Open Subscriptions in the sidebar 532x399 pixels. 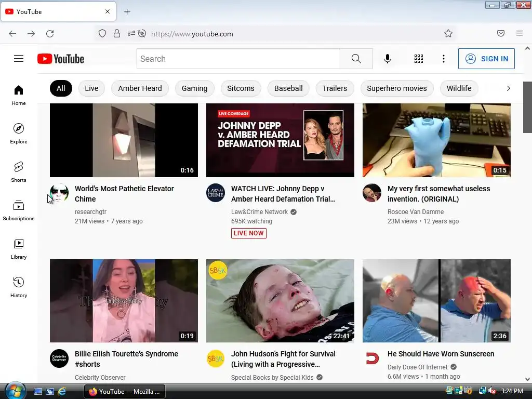[19, 210]
